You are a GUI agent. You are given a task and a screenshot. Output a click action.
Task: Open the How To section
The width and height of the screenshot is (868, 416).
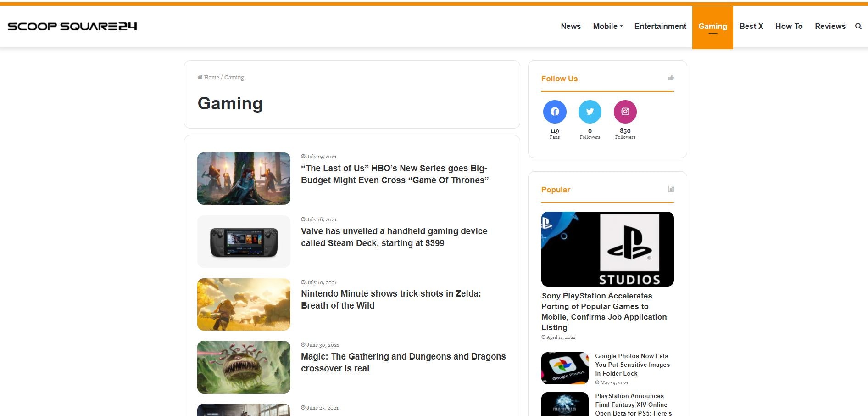789,26
